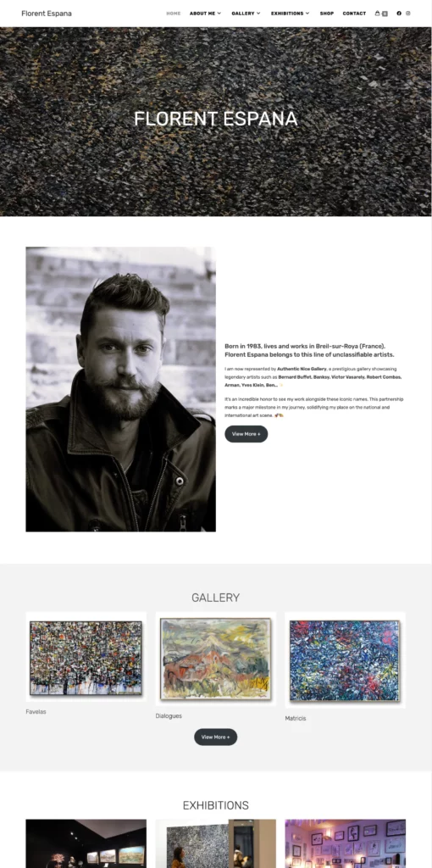Open the shopping bag cart icon
The width and height of the screenshot is (432, 868).
click(x=377, y=14)
